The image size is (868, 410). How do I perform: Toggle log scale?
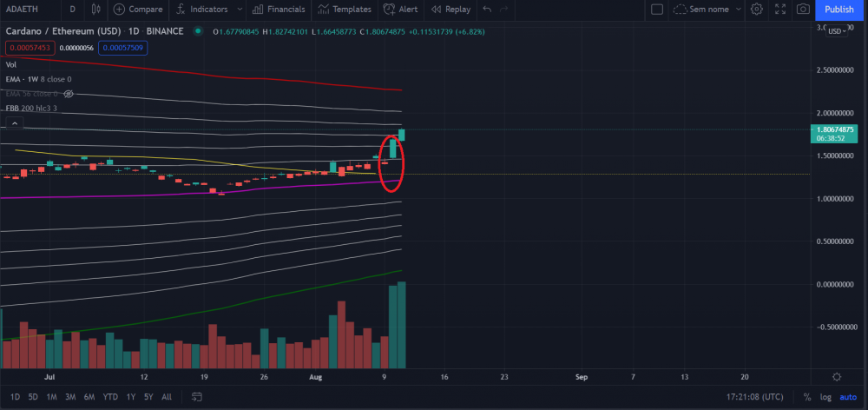click(x=826, y=397)
